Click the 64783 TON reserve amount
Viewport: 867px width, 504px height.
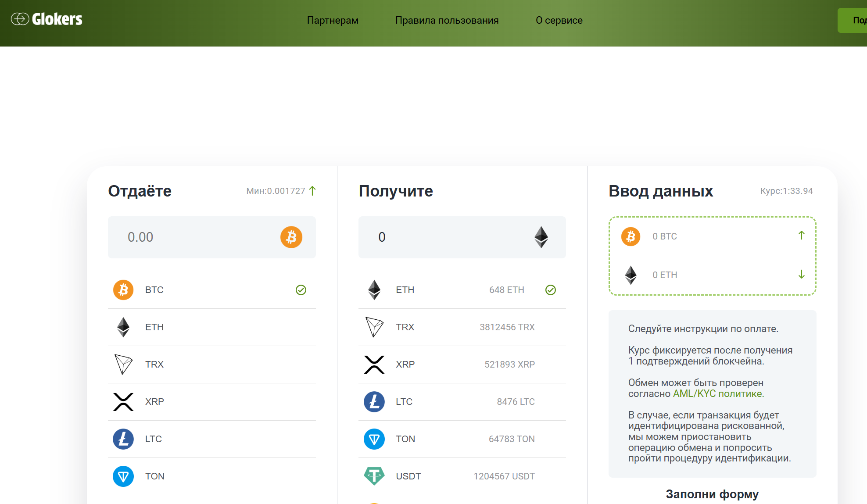point(512,439)
